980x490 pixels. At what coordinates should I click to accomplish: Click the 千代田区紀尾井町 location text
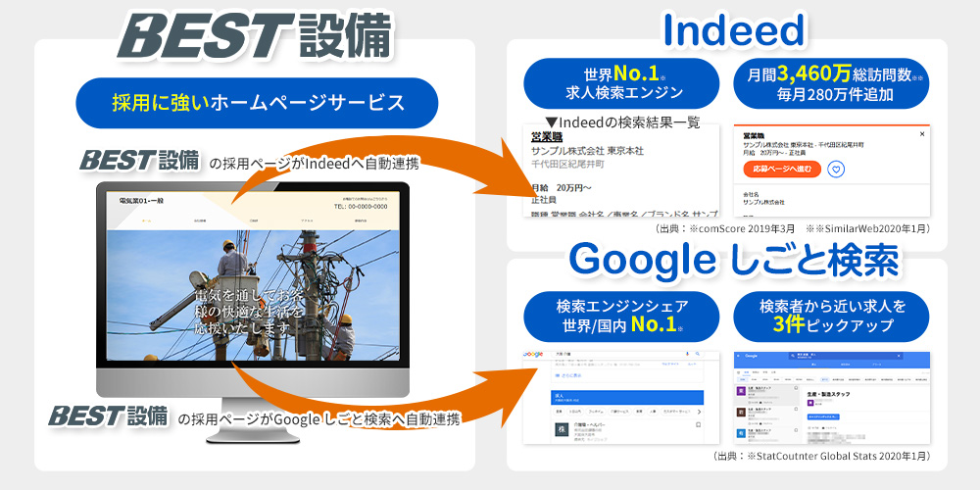[568, 165]
